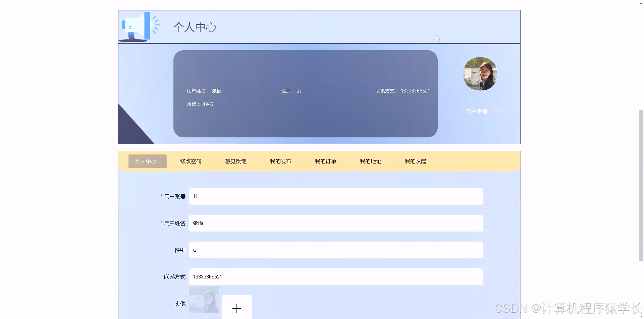Click the 个人中心 page heading
The width and height of the screenshot is (644, 319).
point(195,27)
